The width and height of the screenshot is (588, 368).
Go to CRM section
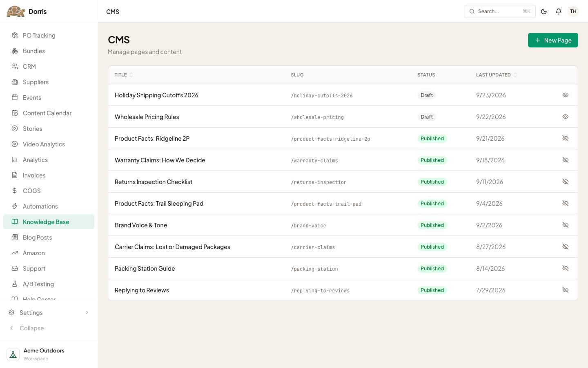49,67
